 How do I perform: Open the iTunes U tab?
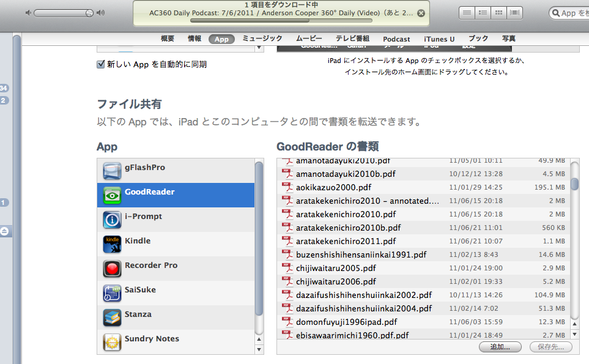click(x=439, y=39)
